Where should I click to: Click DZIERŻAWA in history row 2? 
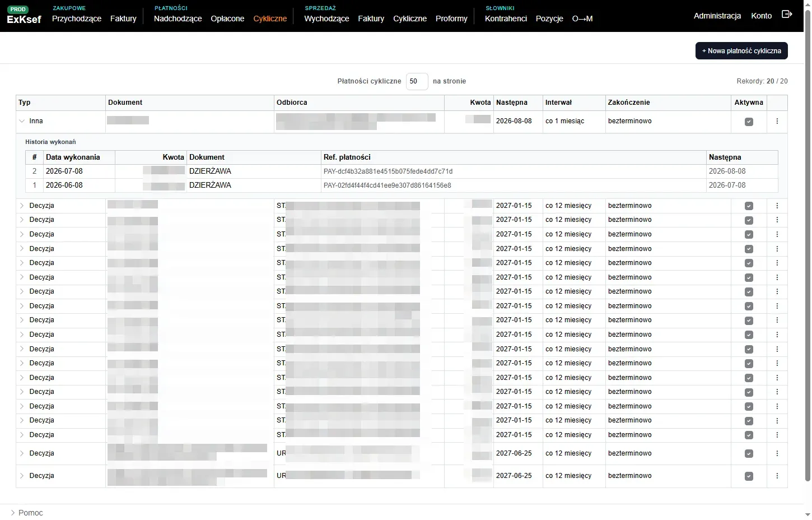coord(210,171)
